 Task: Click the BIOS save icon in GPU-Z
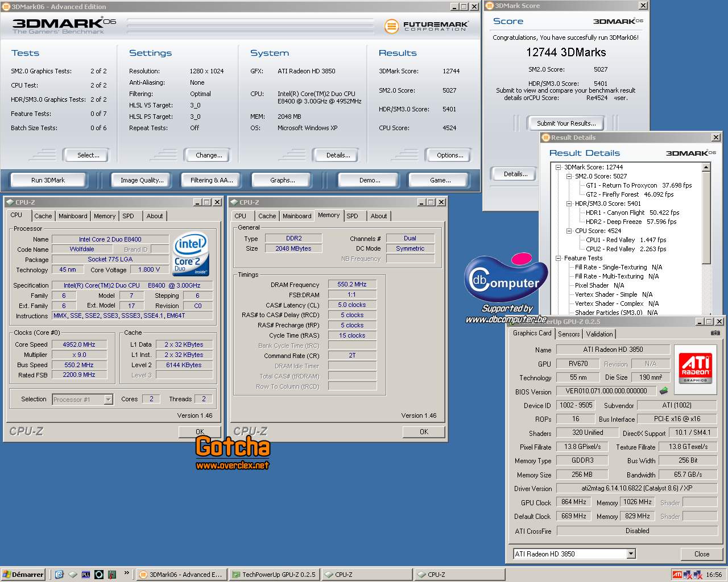(664, 391)
